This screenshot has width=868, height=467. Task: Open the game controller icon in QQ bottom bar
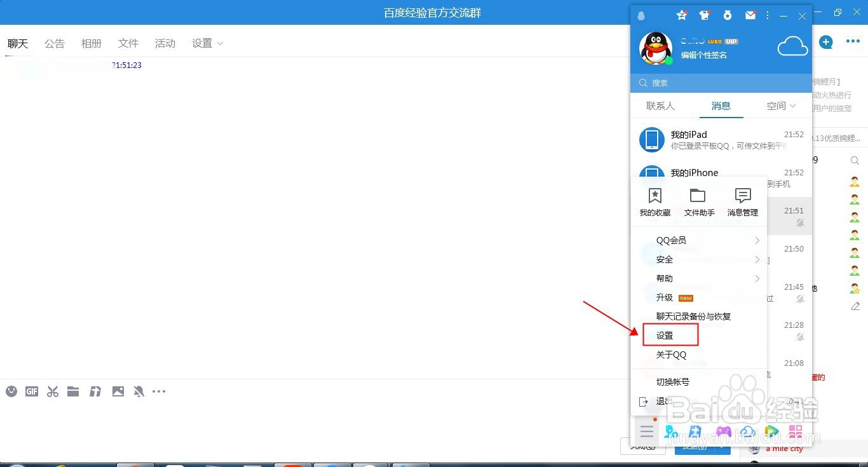coord(723,433)
